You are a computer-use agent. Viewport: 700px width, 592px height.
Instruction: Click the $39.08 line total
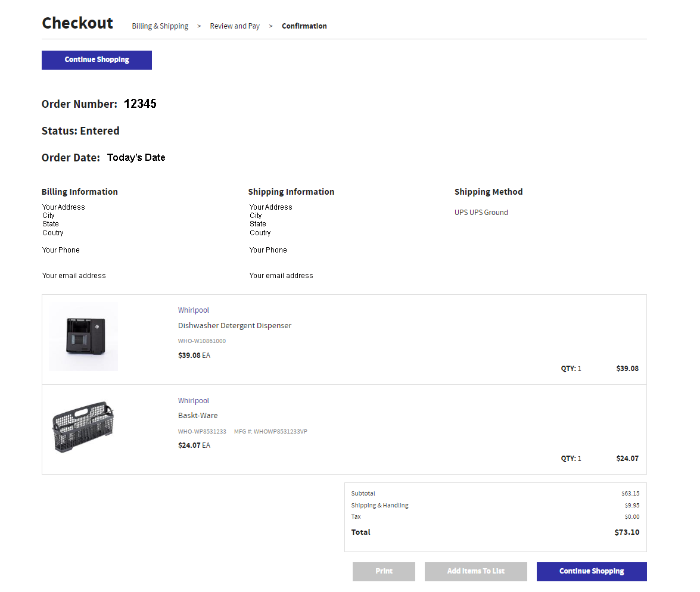(627, 368)
